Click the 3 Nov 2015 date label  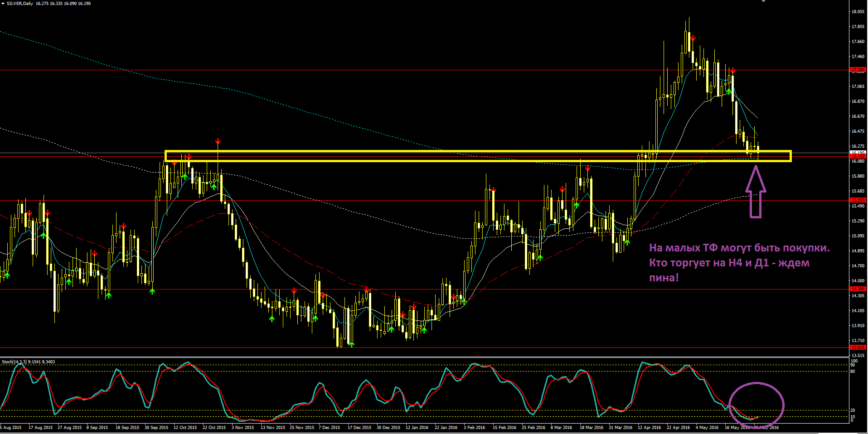(x=242, y=428)
